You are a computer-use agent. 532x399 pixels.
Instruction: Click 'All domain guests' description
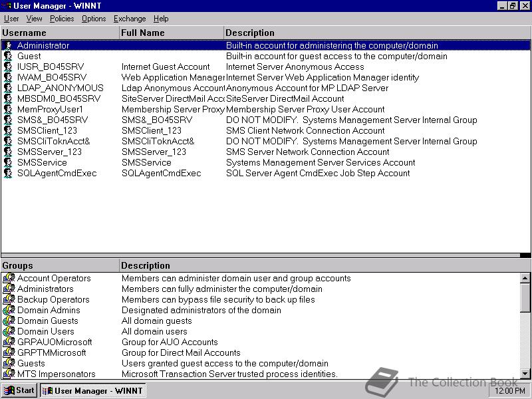[x=157, y=321]
